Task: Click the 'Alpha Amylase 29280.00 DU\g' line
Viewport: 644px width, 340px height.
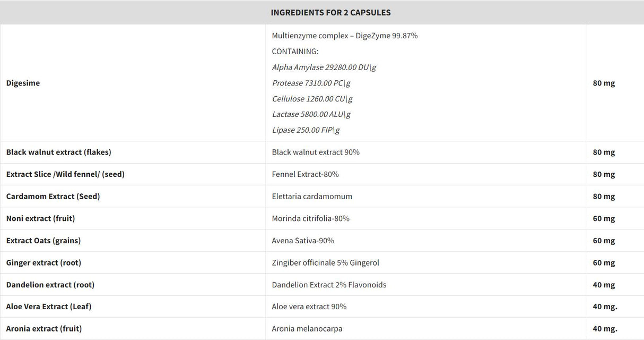Action: 324,67
